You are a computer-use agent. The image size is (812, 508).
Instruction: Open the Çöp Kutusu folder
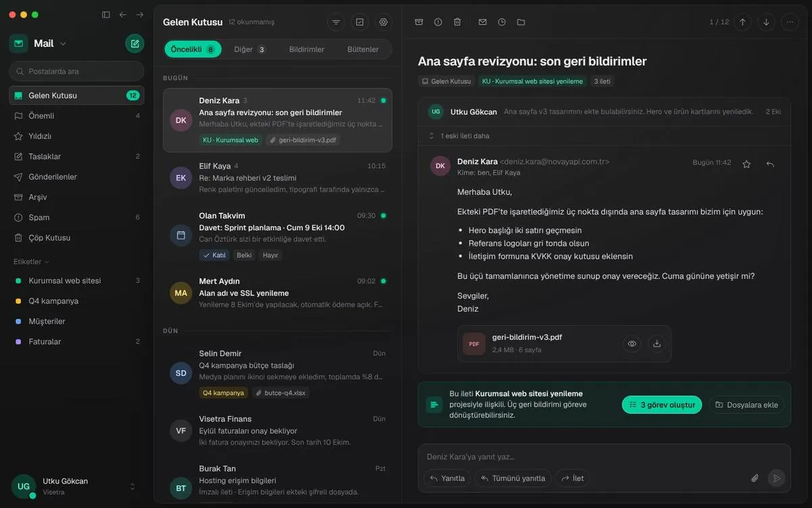point(76,238)
